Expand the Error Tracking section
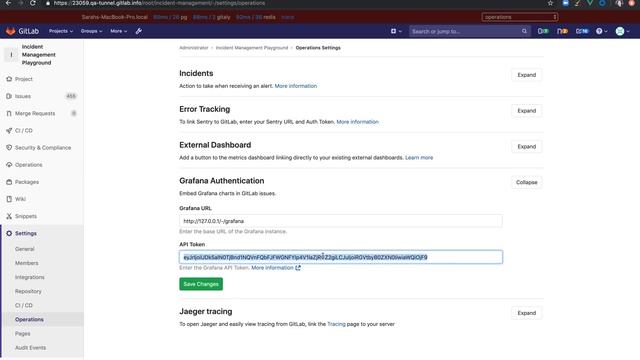 click(x=527, y=111)
